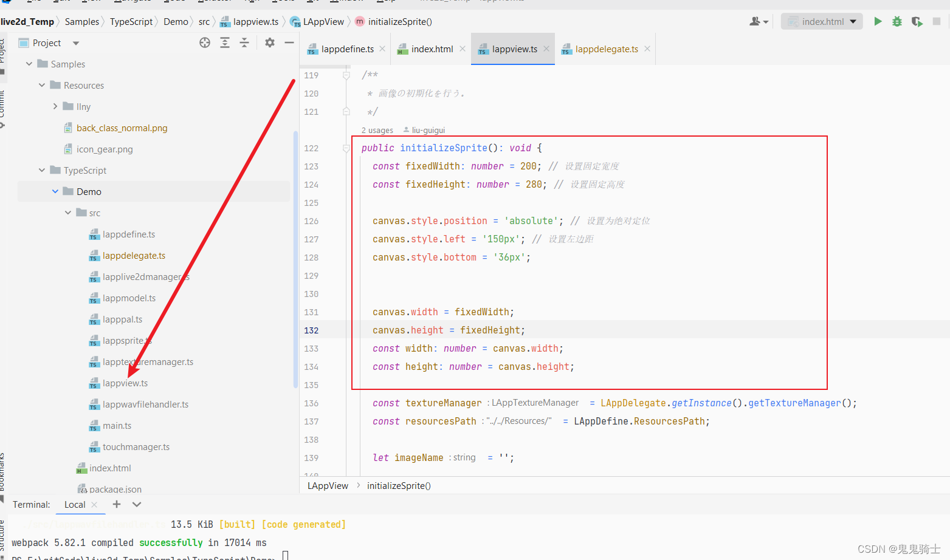Open index.html in project tree
Screen dimensions: 950x560
(x=110, y=468)
